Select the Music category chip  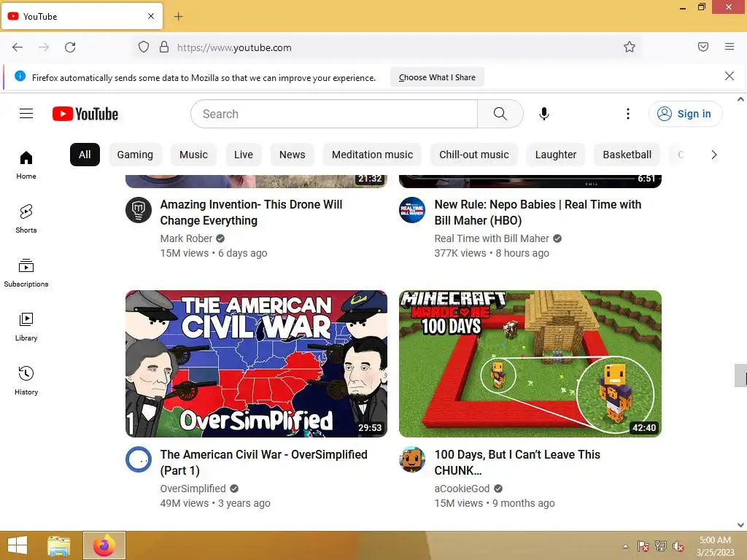coord(193,155)
